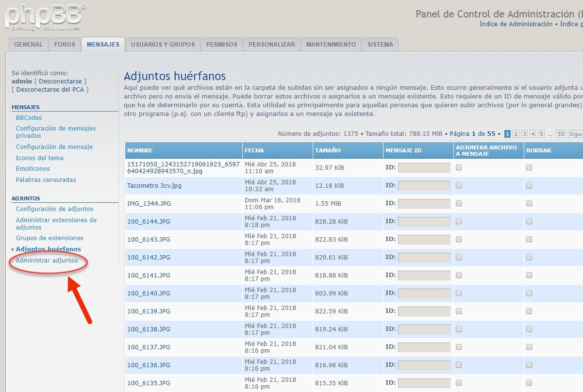Open the PERMISOS tab
Image resolution: width=583 pixels, height=392 pixels.
(x=221, y=44)
